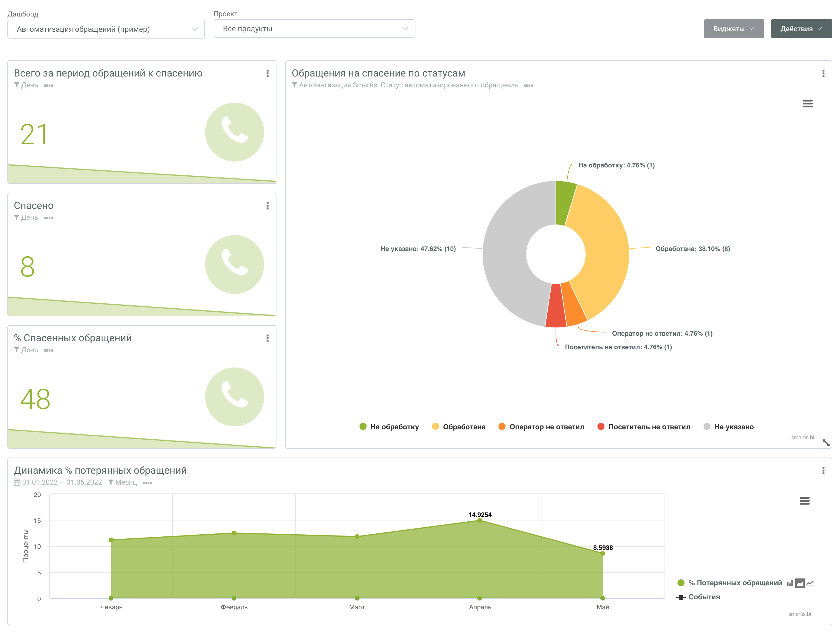Expand the Дашборд dropdown selector

point(106,29)
